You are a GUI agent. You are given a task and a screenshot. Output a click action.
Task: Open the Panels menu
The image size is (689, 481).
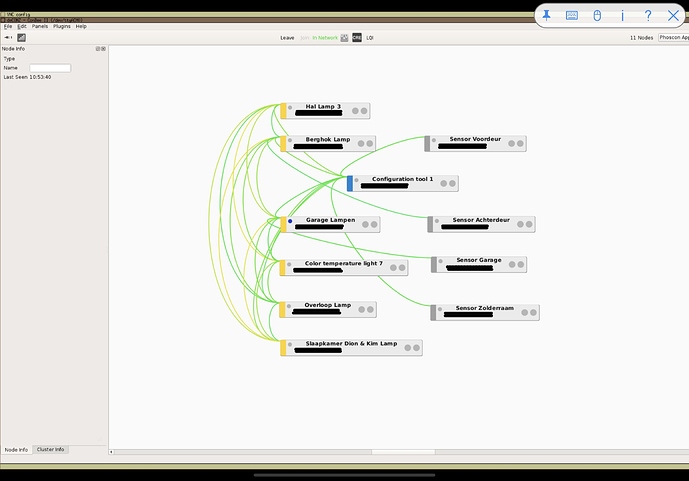40,26
